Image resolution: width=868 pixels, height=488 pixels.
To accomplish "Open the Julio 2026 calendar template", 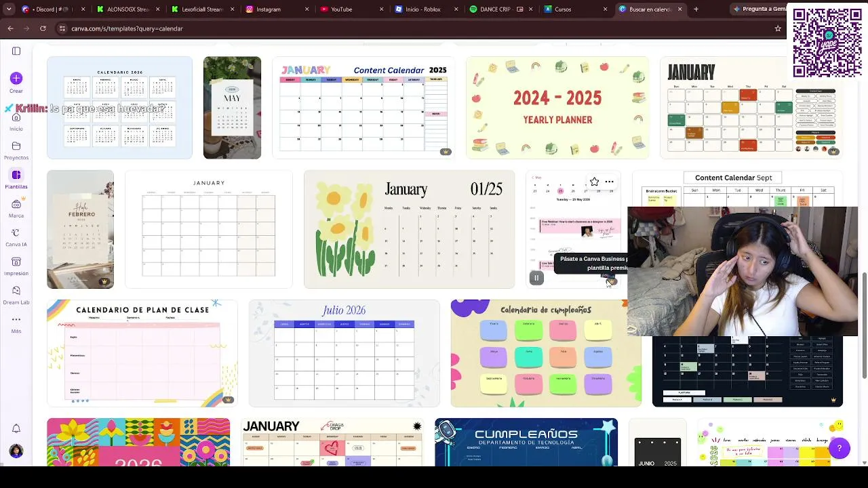I will (x=344, y=353).
